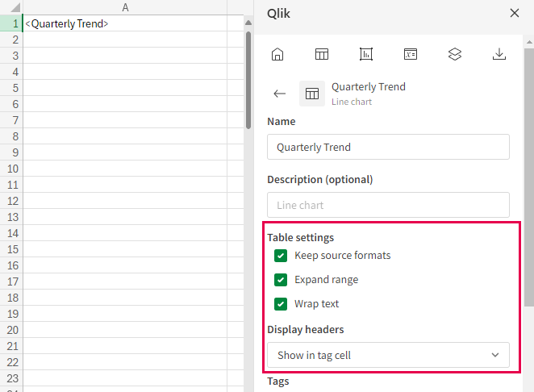
Task: Click the Quarterly Trend table icon
Action: coord(312,94)
